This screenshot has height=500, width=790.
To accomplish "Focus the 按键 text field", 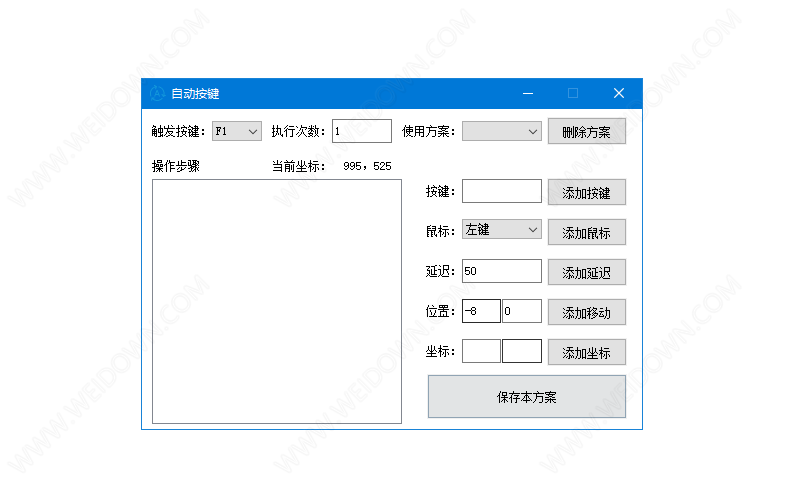I will coord(501,191).
